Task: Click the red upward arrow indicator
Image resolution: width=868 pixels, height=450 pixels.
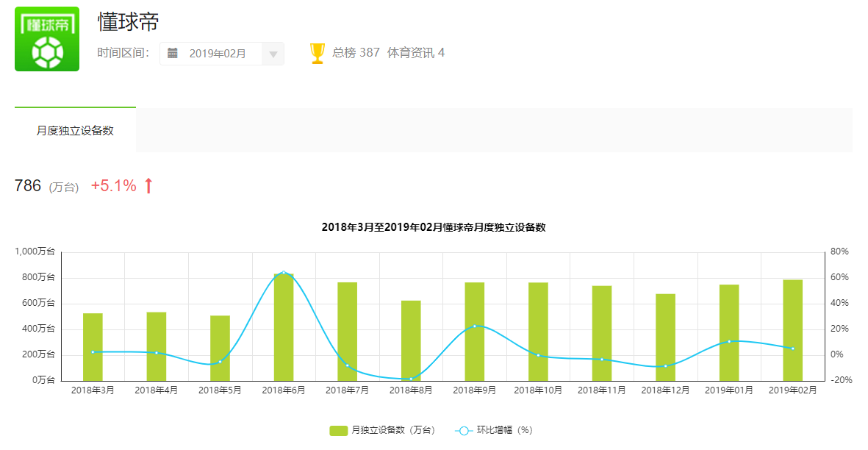Action: point(148,185)
